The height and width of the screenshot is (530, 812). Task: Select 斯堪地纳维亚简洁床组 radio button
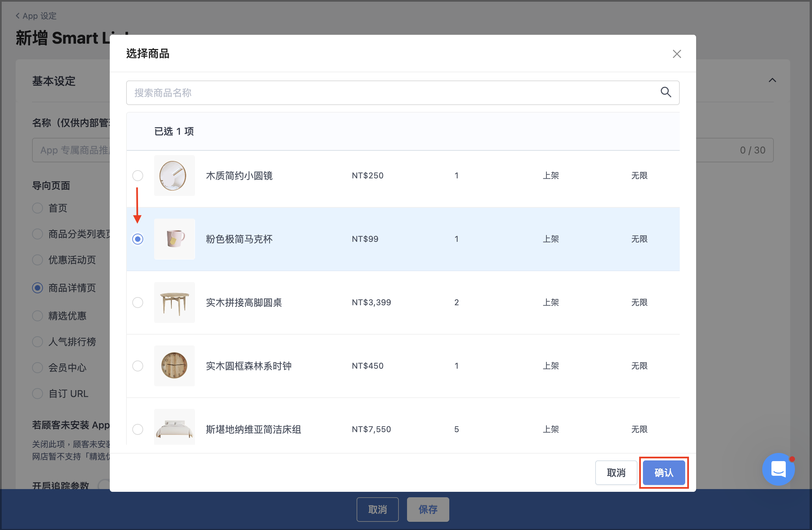pos(138,429)
